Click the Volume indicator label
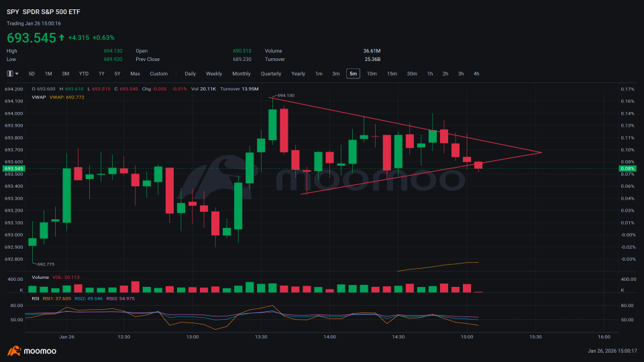Image resolution: width=644 pixels, height=362 pixels. [40, 277]
